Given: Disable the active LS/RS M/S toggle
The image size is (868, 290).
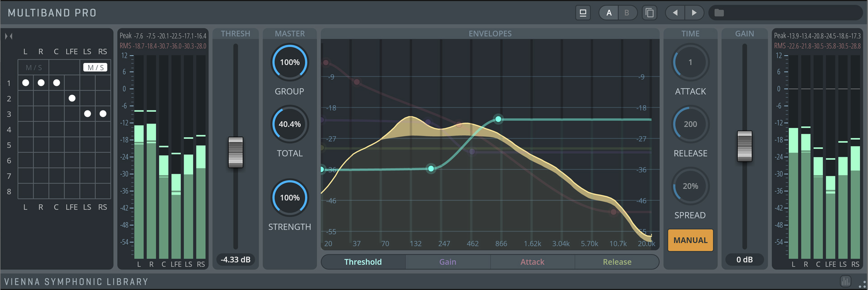Looking at the screenshot, I should click(95, 67).
